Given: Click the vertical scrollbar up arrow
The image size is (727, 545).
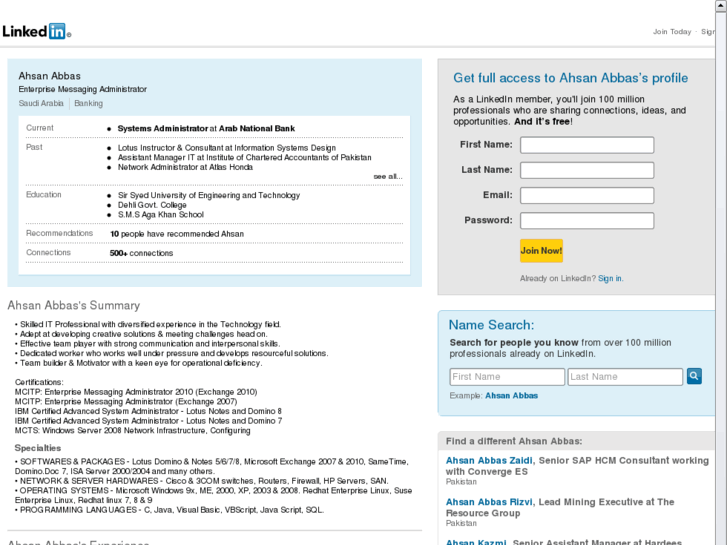Looking at the screenshot, I should coord(721,6).
